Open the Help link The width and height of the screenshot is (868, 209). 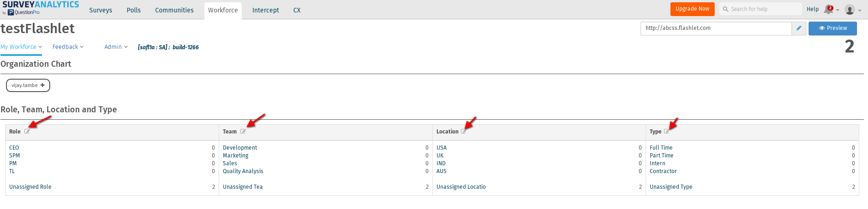click(x=813, y=9)
